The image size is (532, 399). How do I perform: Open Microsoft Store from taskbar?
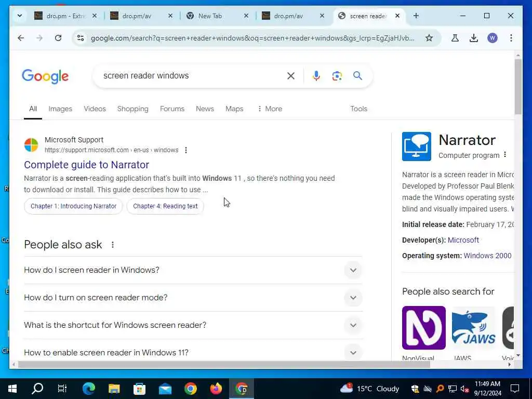click(x=139, y=389)
